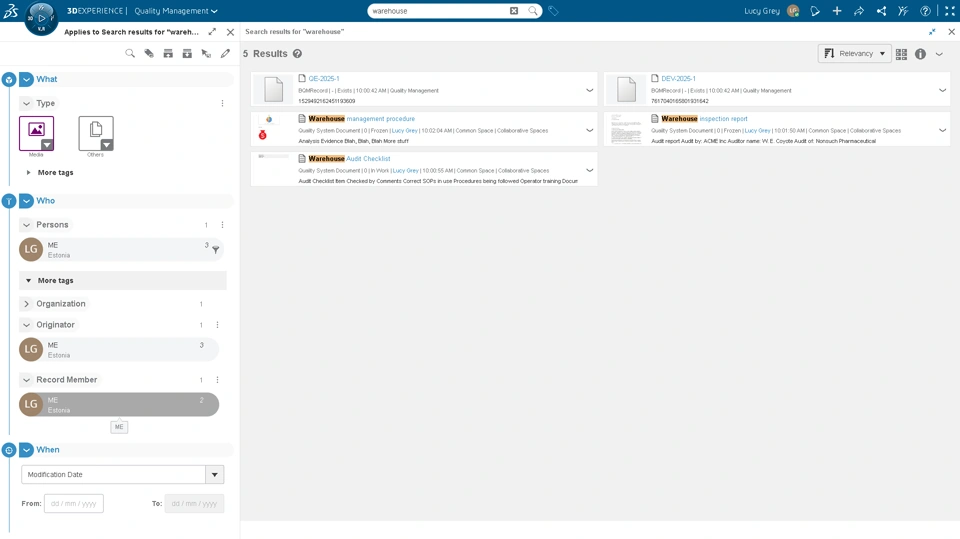Toggle the Media type filter
960x539 pixels.
(36, 133)
